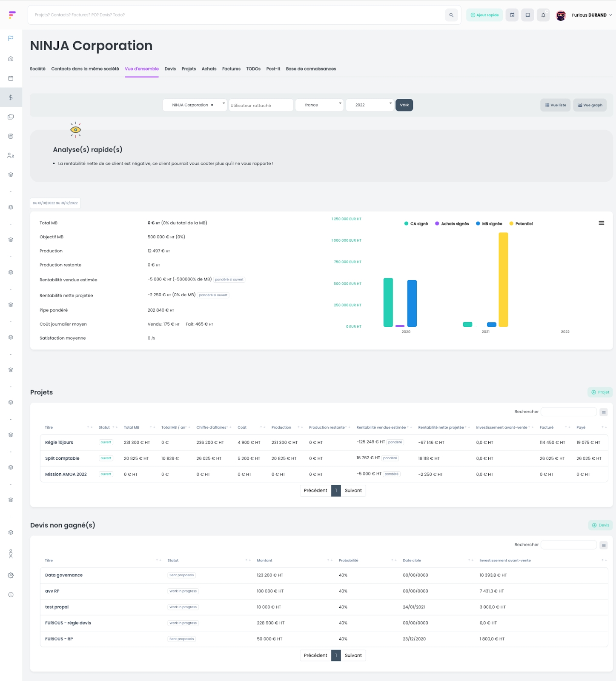Toggle MB signée series in legend
Screen dimensions: 616x681
489,223
